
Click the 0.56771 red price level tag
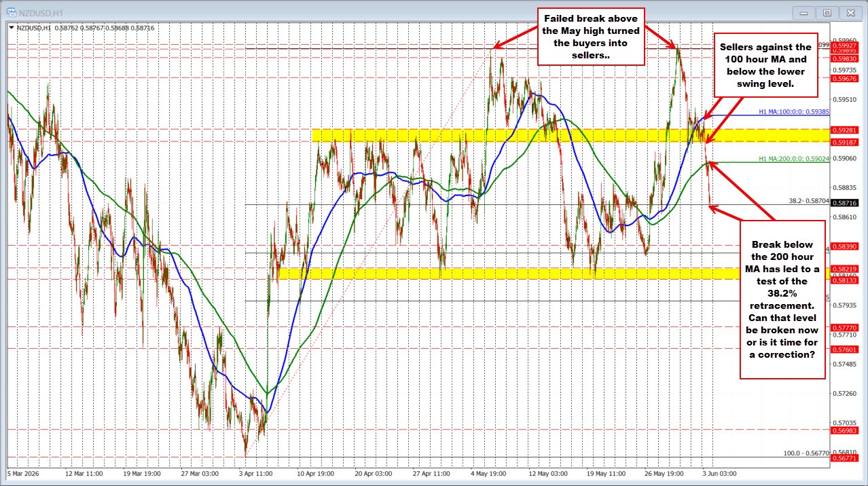(x=846, y=459)
